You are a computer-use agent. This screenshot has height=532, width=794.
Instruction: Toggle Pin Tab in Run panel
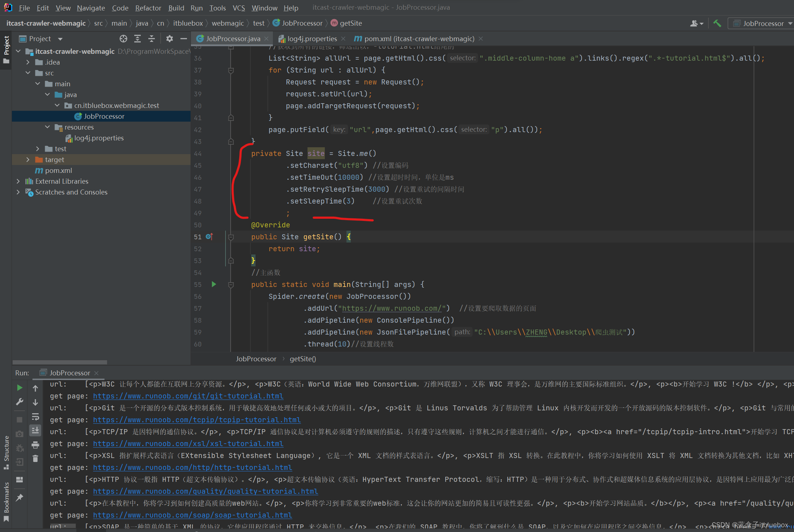(20, 498)
